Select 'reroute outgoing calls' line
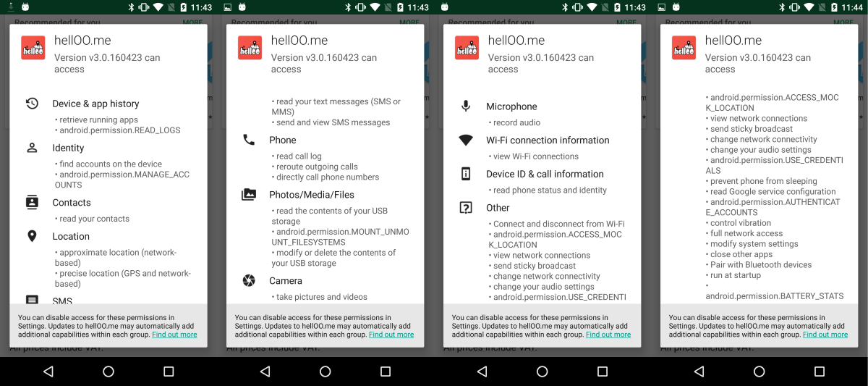The height and width of the screenshot is (386, 868). [315, 167]
